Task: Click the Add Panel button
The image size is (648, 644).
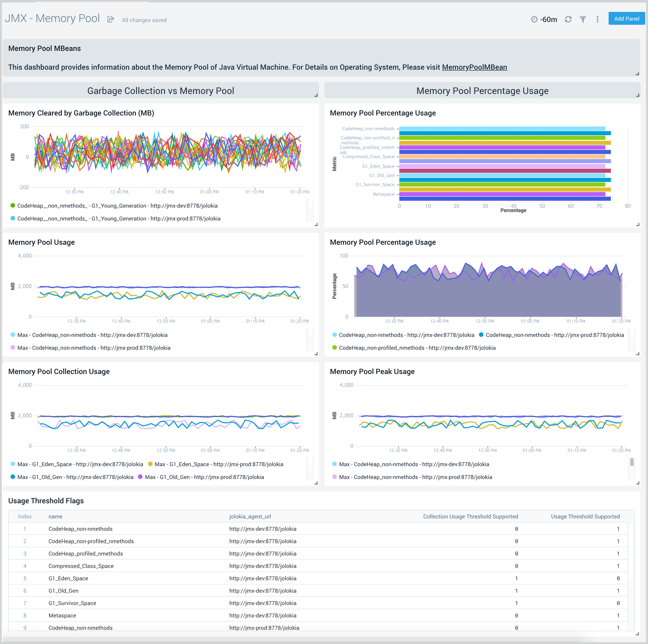Action: pyautogui.click(x=626, y=18)
